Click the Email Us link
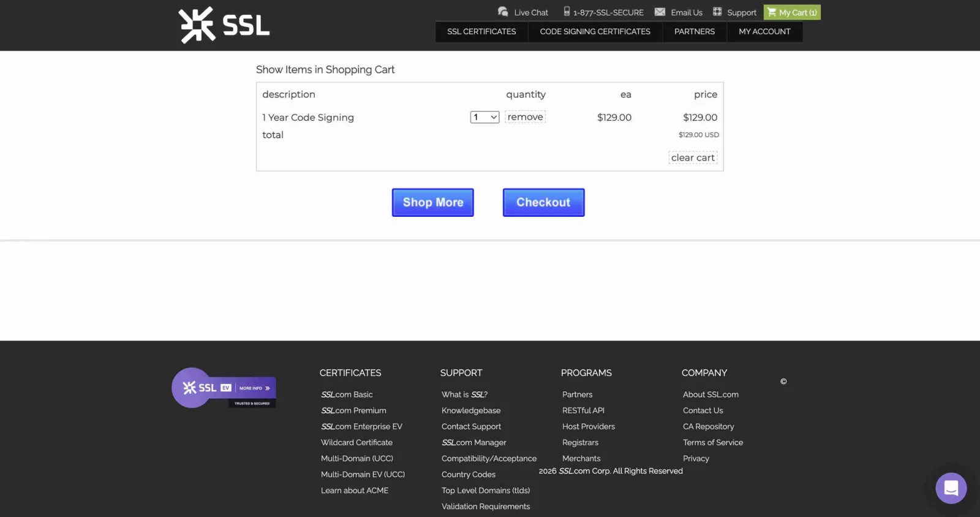Image resolution: width=980 pixels, height=517 pixels. click(687, 13)
